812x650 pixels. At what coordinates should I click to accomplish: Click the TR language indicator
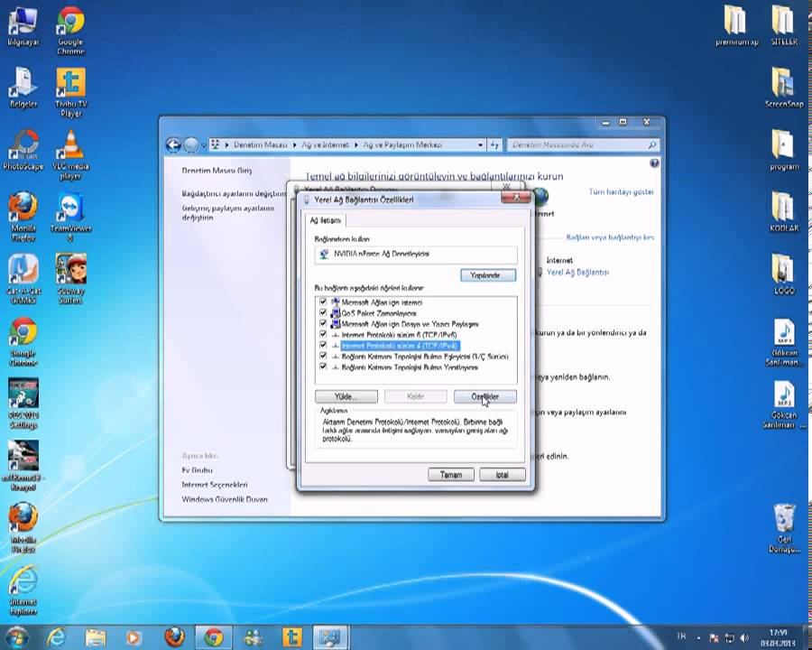coord(681,636)
